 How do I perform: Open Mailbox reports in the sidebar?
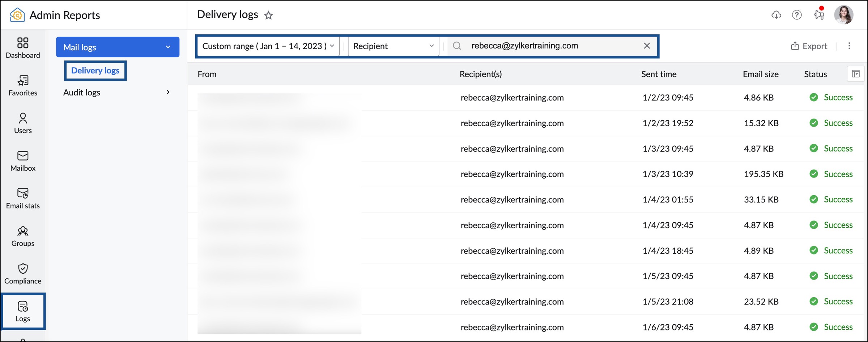pos(23,161)
